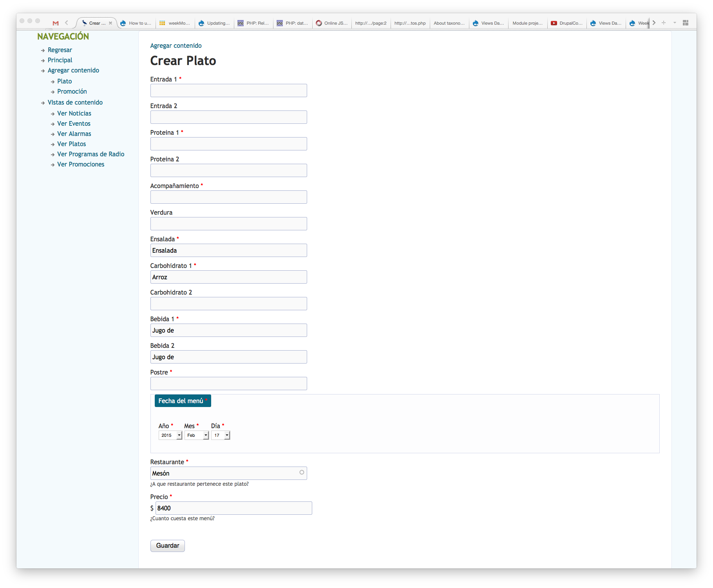Image resolution: width=713 pixels, height=588 pixels.
Task: Open the Ver Alarmas link
Action: click(74, 134)
